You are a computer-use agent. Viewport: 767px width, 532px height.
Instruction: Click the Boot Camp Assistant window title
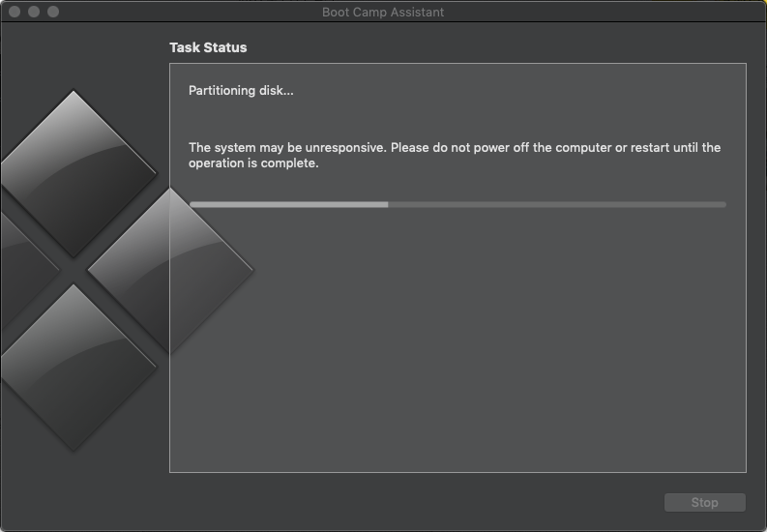coord(383,12)
